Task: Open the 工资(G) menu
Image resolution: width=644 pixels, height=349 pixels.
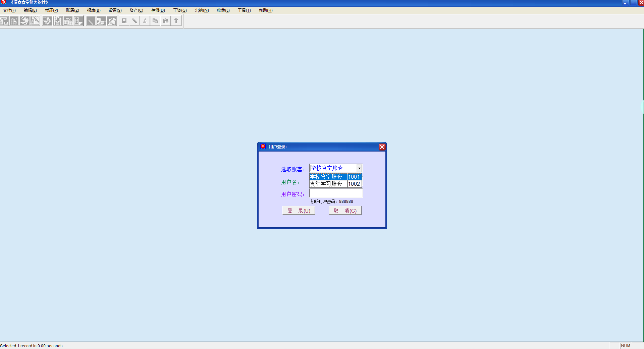Action: (180, 10)
